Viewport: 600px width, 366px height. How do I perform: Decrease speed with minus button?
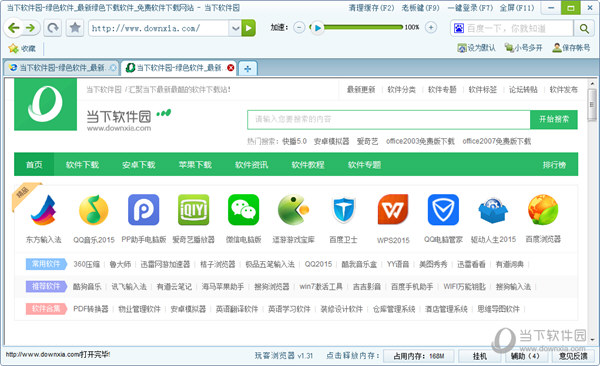(299, 28)
